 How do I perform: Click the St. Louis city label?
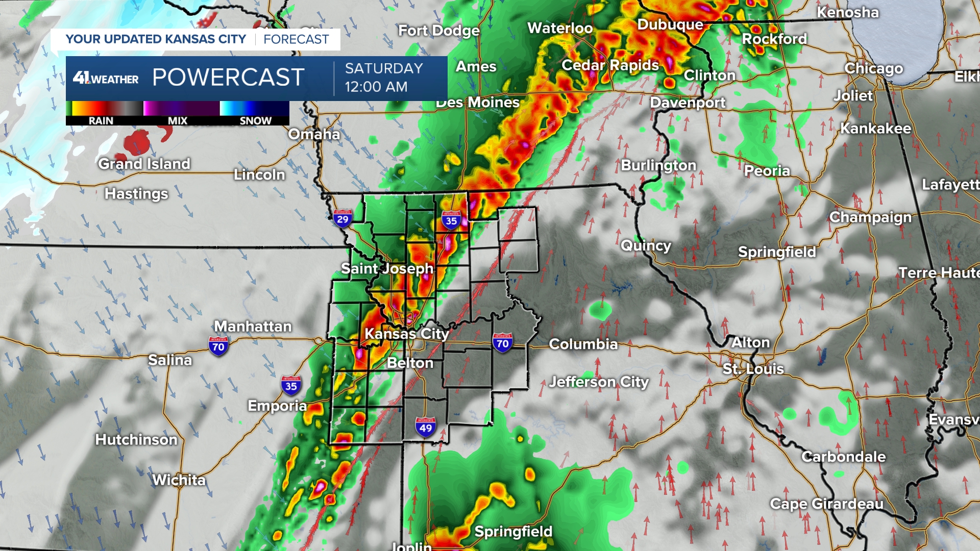pos(753,368)
